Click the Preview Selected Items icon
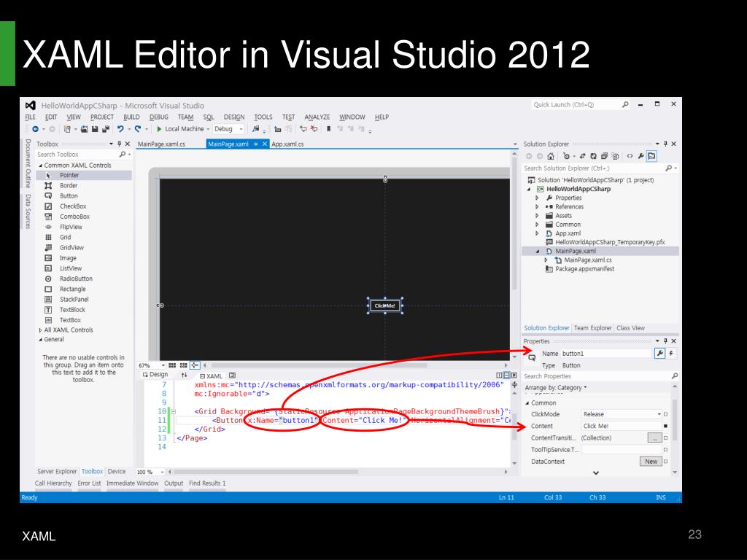 pos(651,156)
